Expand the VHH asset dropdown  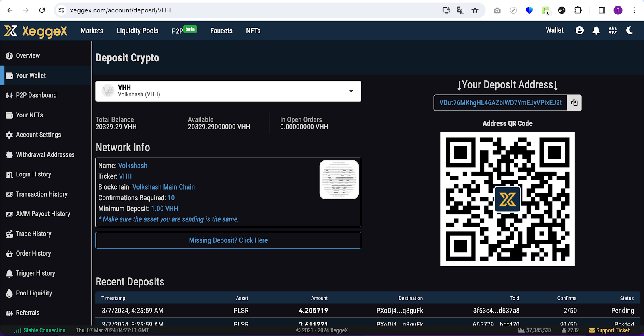[228, 91]
